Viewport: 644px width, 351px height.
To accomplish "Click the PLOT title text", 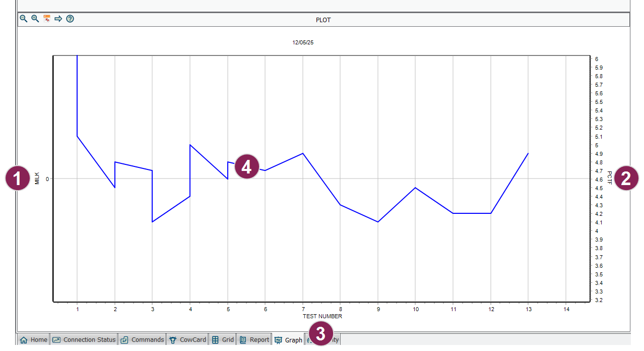I will tap(323, 20).
